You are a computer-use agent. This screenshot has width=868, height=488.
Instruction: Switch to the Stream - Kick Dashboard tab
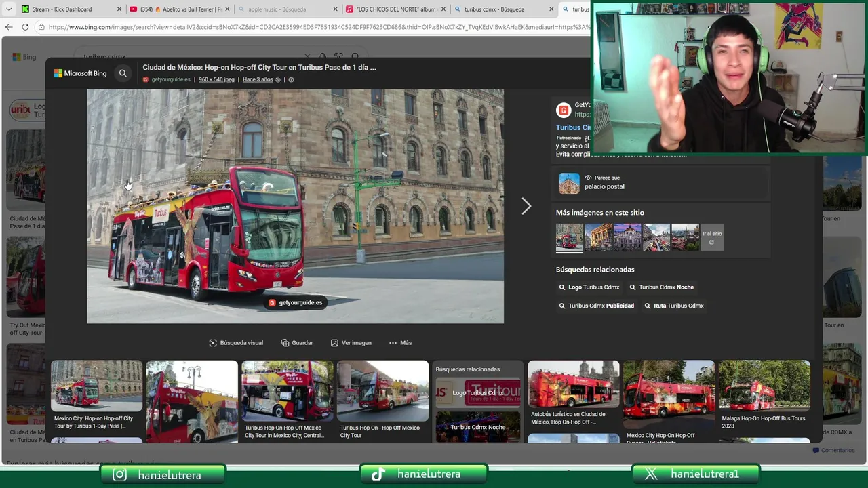pyautogui.click(x=62, y=9)
